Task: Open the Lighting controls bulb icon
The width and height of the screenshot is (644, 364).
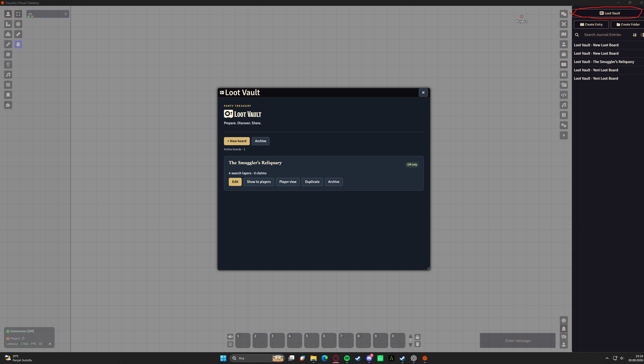Action: point(8,65)
